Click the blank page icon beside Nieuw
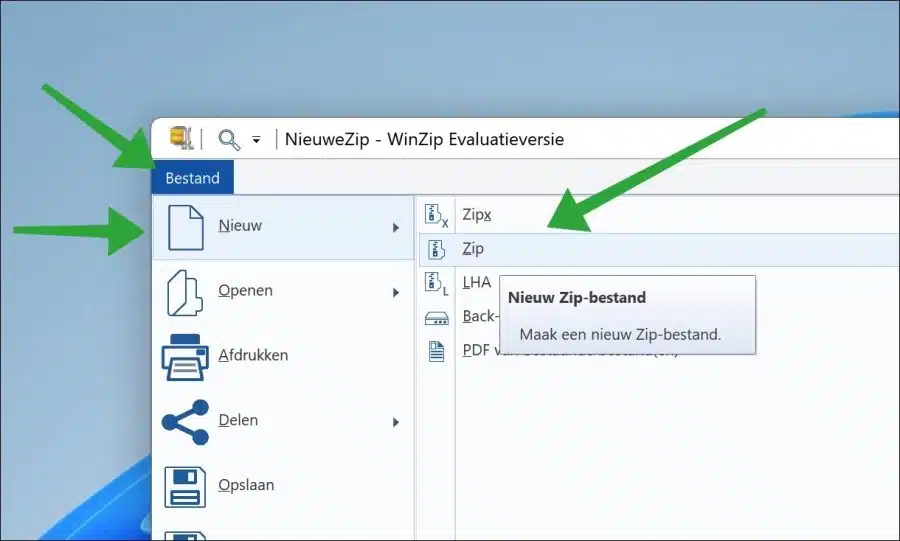 [185, 227]
